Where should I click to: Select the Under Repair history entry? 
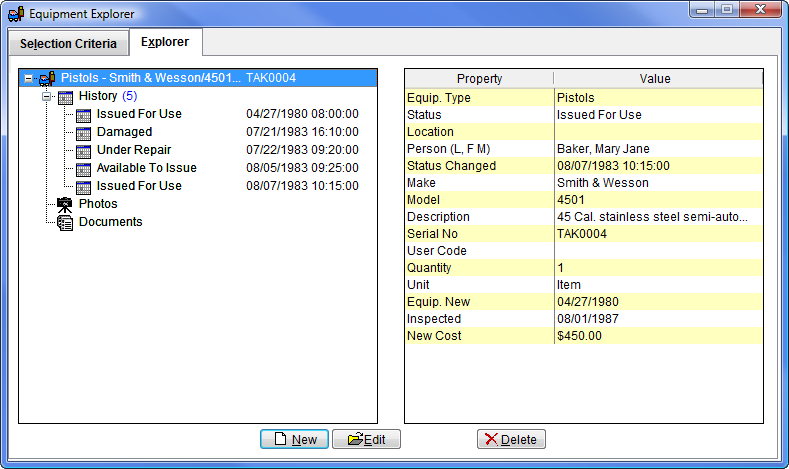(134, 150)
